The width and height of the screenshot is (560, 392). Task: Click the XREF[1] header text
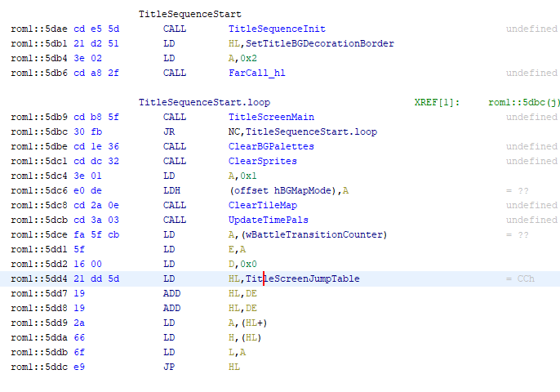click(x=437, y=103)
